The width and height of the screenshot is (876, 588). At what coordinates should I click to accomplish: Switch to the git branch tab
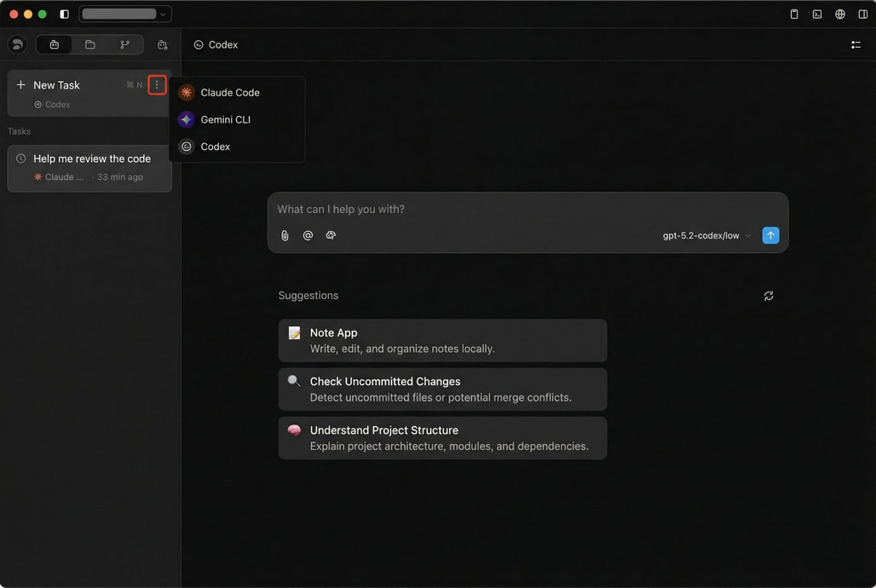click(124, 45)
